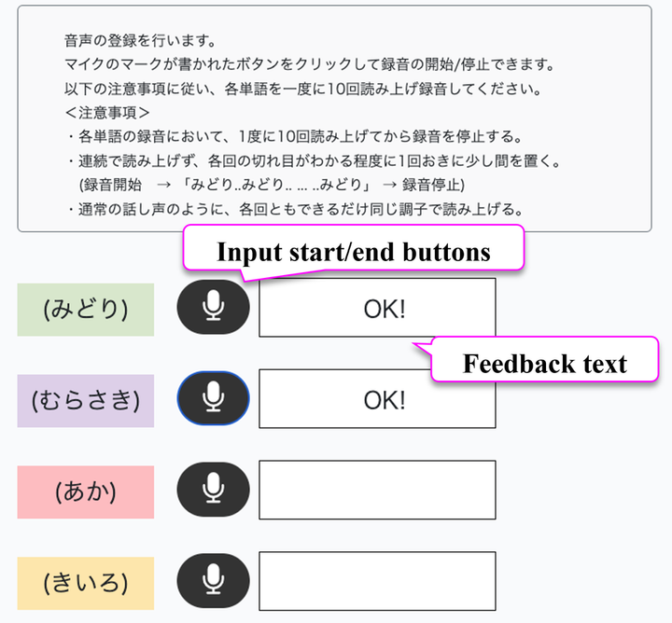
Task: Click the line about マイクのマーク button
Action: point(310,65)
